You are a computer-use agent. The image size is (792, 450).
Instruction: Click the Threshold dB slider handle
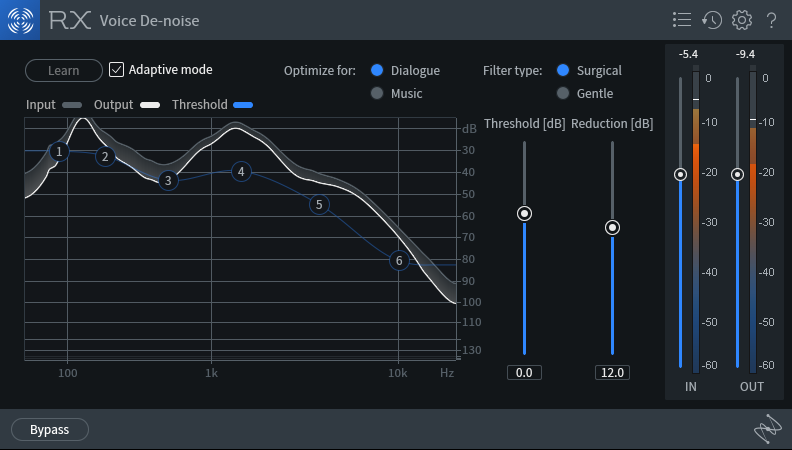524,214
